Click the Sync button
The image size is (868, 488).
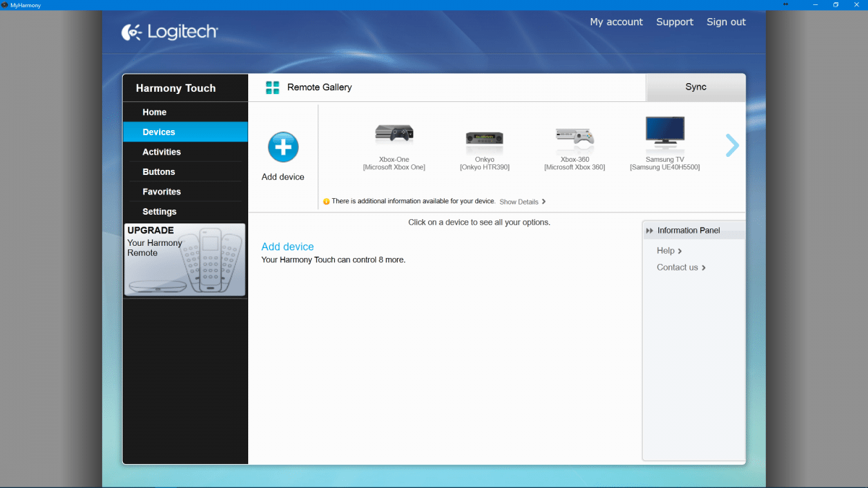point(695,87)
